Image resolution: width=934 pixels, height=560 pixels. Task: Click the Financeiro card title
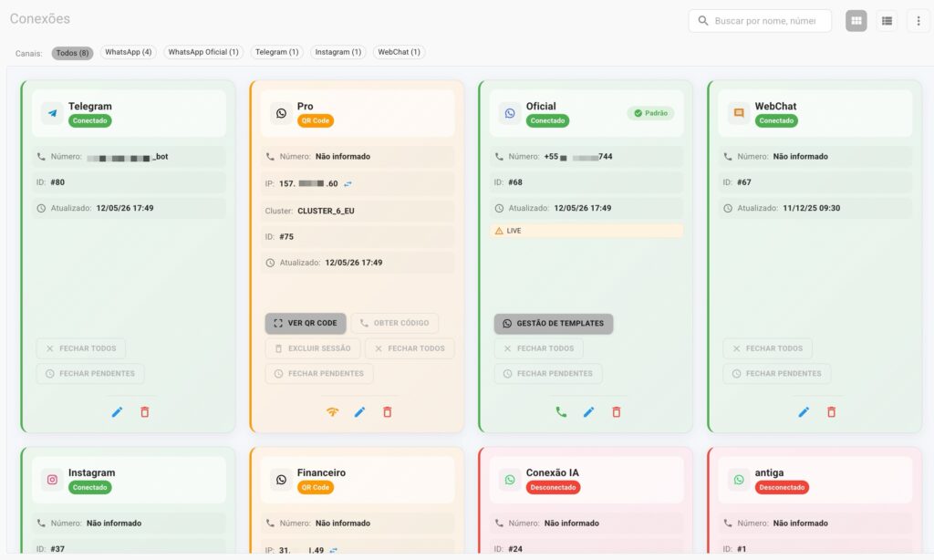click(321, 472)
